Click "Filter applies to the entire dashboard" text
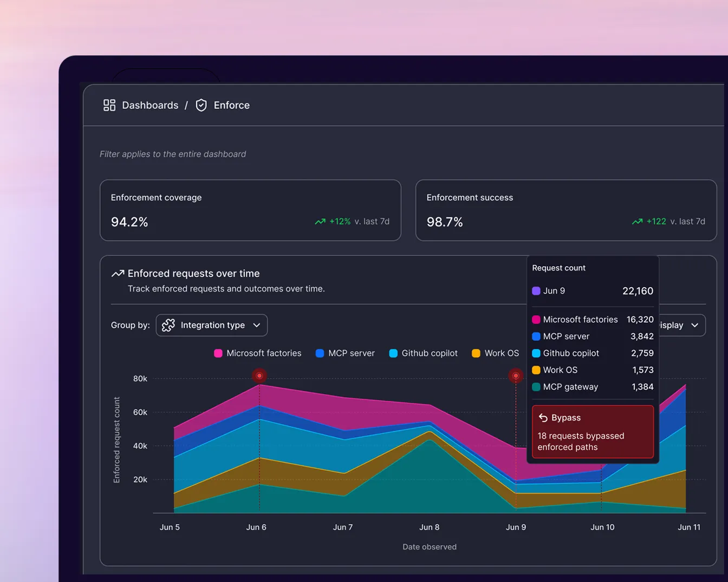This screenshot has height=582, width=728. [173, 154]
